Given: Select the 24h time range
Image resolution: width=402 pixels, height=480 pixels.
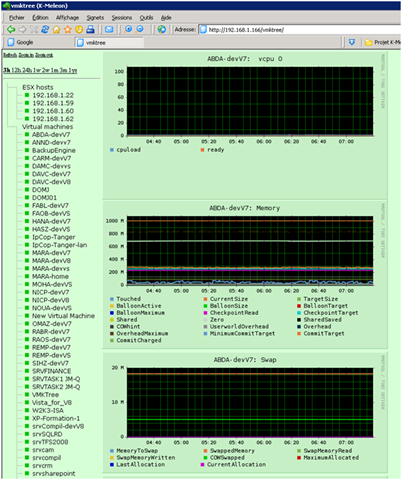Looking at the screenshot, I should pos(27,70).
